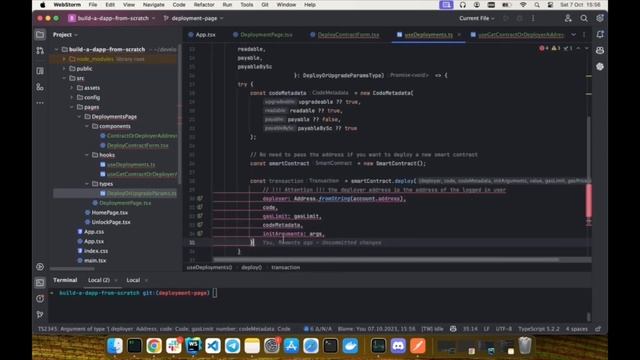The width and height of the screenshot is (640, 360).
Task: Close the useDeployments.ts tab
Action: (459, 35)
